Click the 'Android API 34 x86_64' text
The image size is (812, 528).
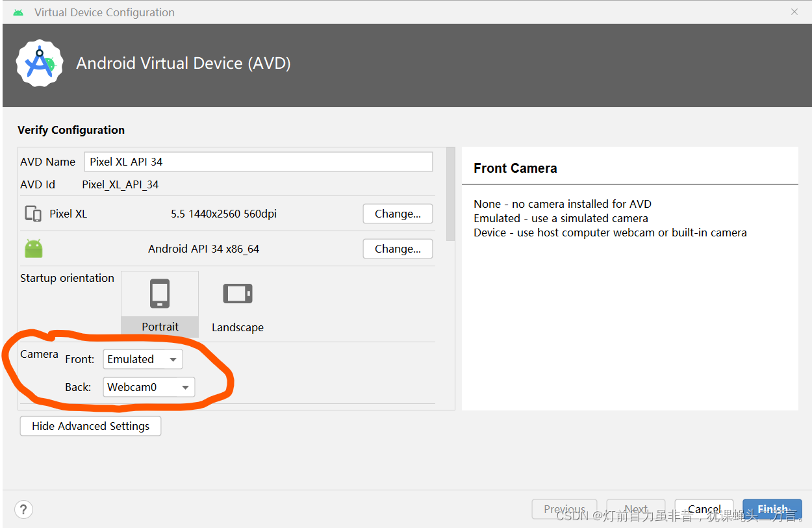[x=203, y=249]
